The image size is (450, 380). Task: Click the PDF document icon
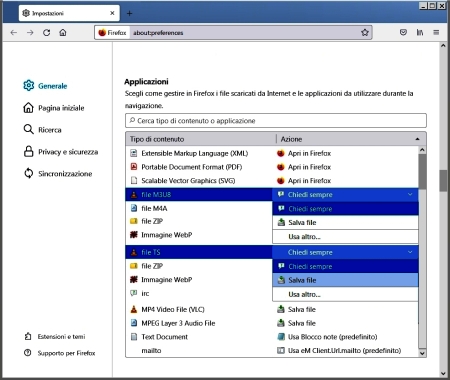click(134, 167)
